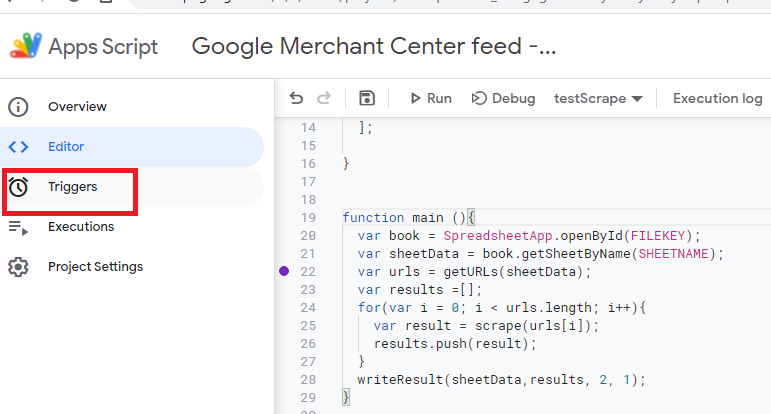771x414 pixels.
Task: Click the Overview info icon
Action: (x=18, y=107)
